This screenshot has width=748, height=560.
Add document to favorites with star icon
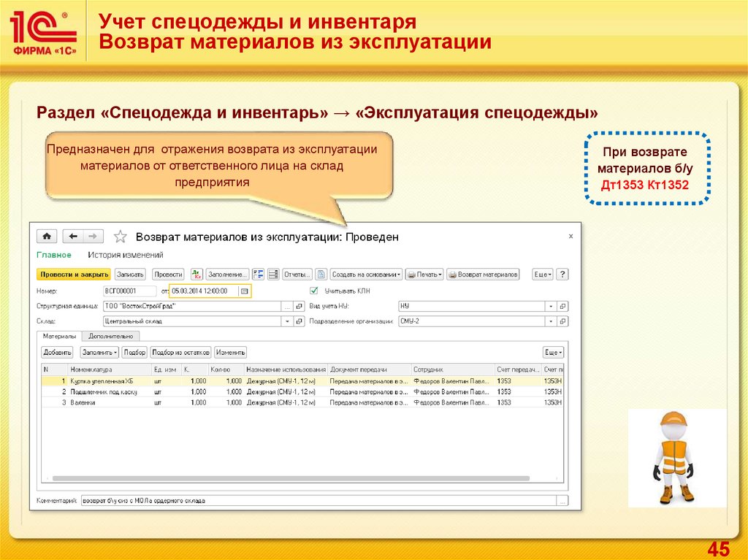coord(121,237)
